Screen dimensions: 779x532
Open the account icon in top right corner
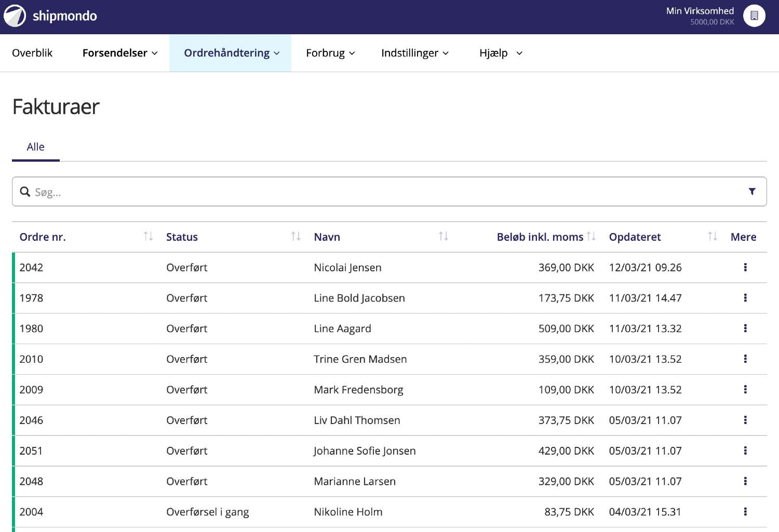tap(754, 16)
